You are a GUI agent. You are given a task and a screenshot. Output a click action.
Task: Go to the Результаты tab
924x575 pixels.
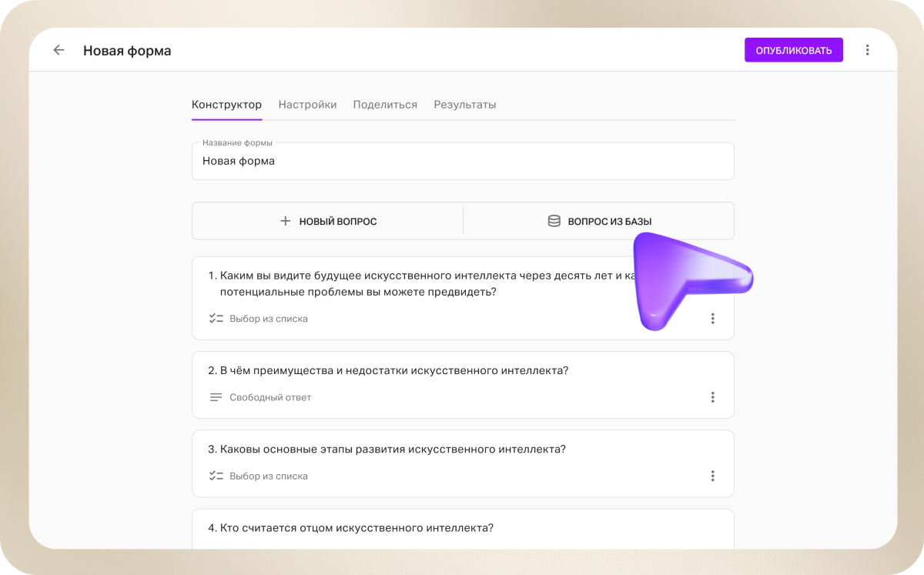464,105
